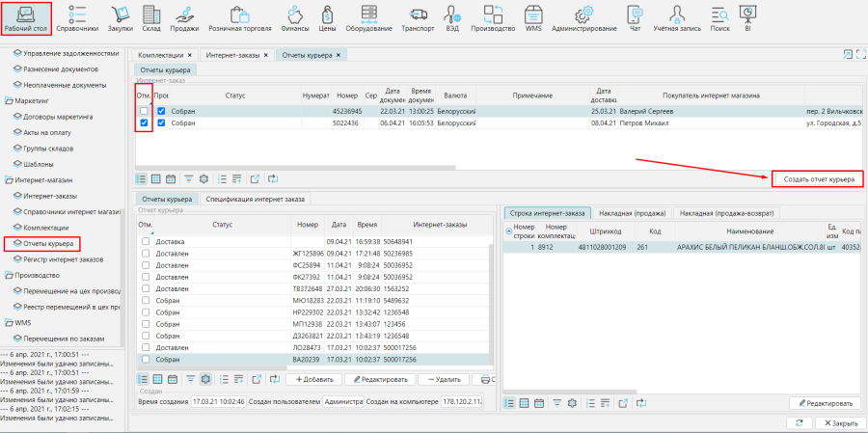
Task: Click the Время создания field
Action: point(218,401)
